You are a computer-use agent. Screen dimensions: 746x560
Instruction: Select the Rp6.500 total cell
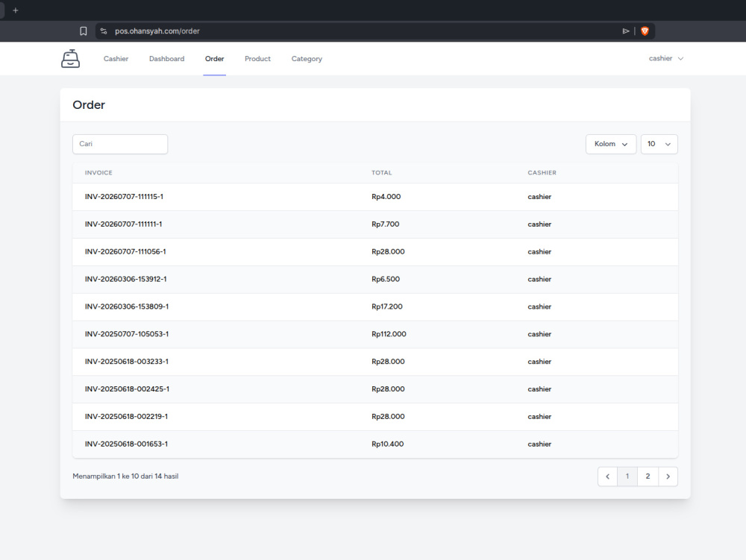coord(386,280)
